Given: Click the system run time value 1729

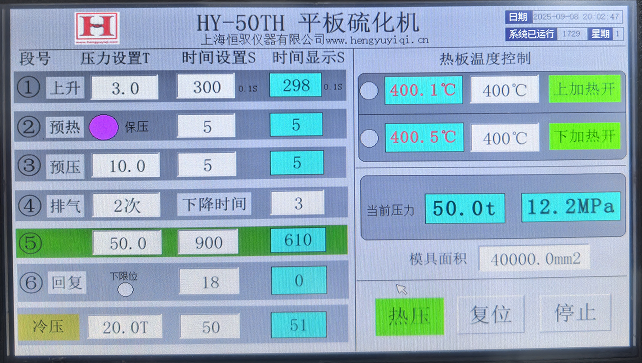Looking at the screenshot, I should tap(571, 34).
